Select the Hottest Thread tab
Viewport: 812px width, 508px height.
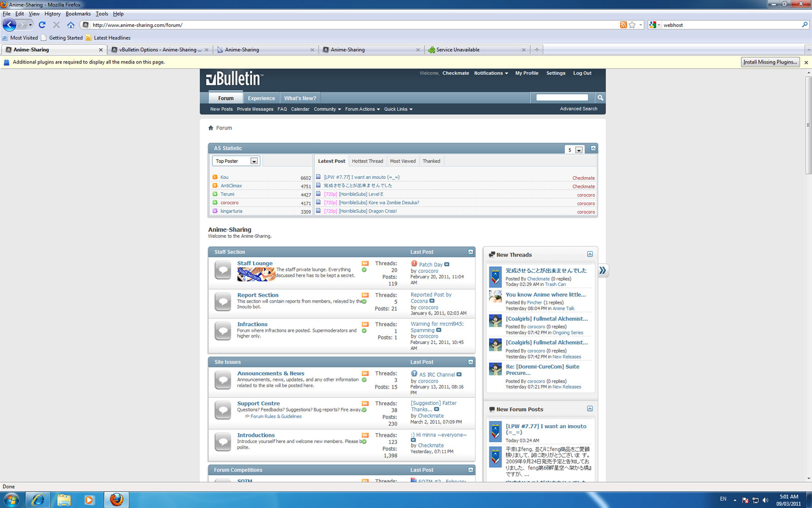pos(367,161)
